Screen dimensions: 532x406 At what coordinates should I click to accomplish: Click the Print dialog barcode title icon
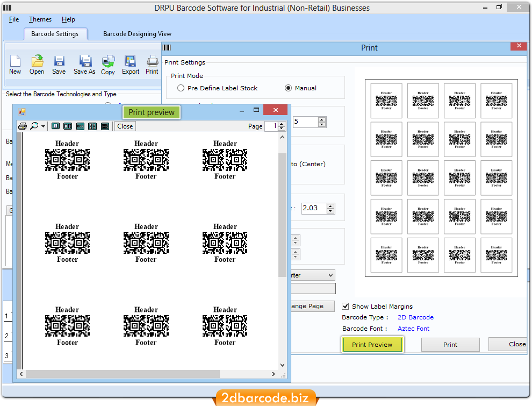[x=167, y=47]
